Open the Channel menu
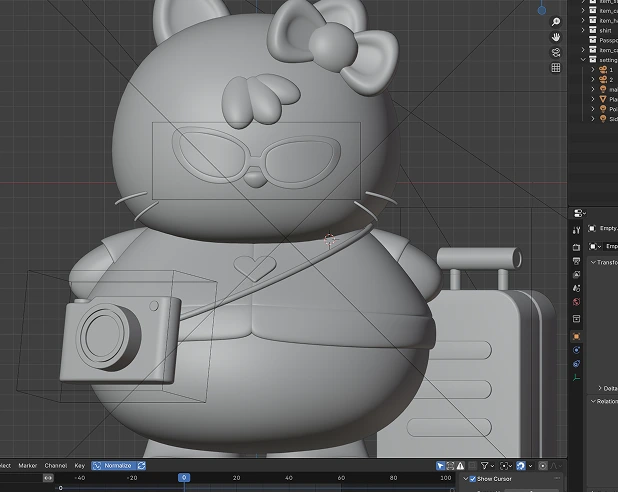This screenshot has width=618, height=492. pyautogui.click(x=55, y=465)
